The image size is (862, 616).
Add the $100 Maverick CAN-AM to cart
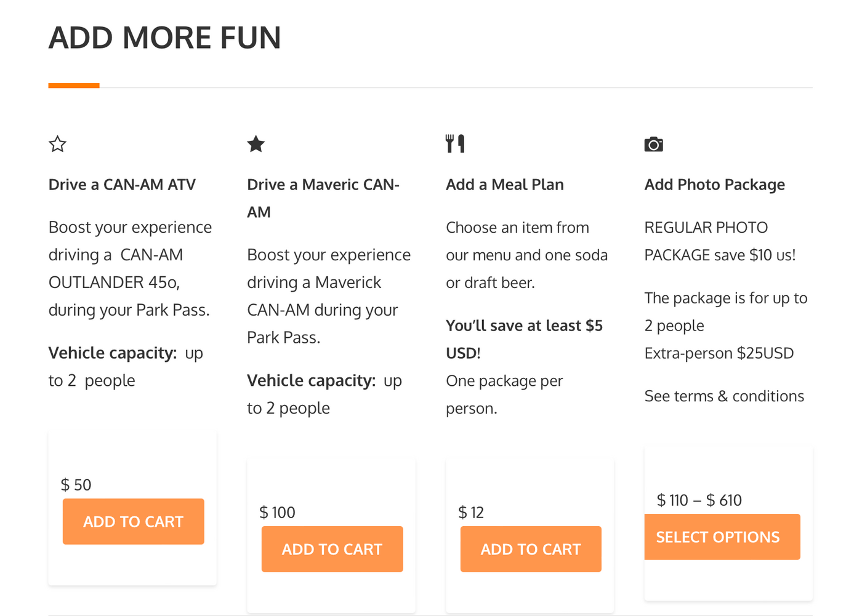[x=332, y=550]
